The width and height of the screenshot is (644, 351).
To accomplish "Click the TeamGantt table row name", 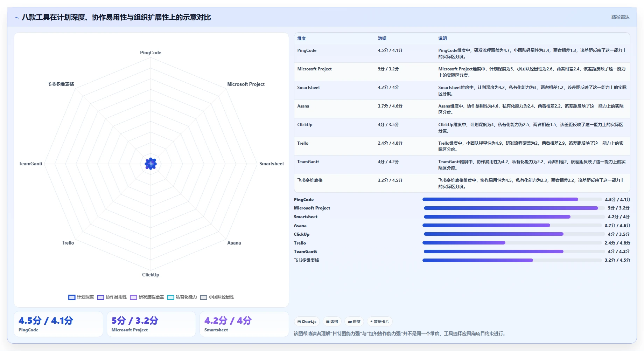I will click(308, 162).
